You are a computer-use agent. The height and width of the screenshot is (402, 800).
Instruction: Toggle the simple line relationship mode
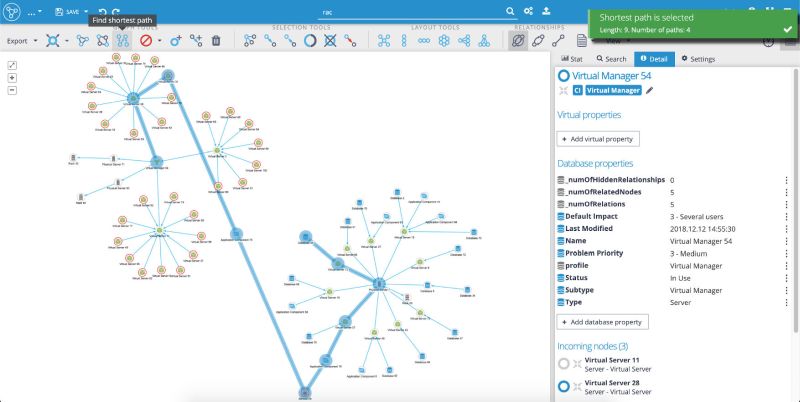558,41
